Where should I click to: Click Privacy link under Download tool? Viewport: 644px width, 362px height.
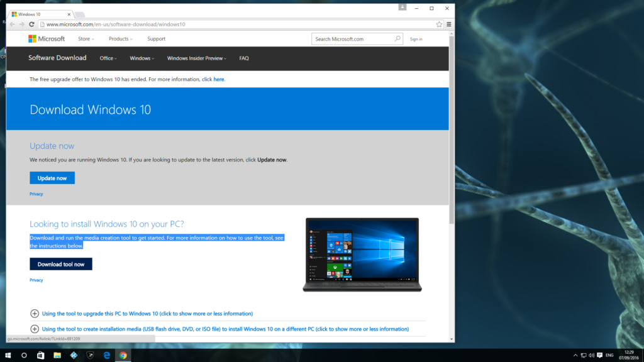pos(36,280)
